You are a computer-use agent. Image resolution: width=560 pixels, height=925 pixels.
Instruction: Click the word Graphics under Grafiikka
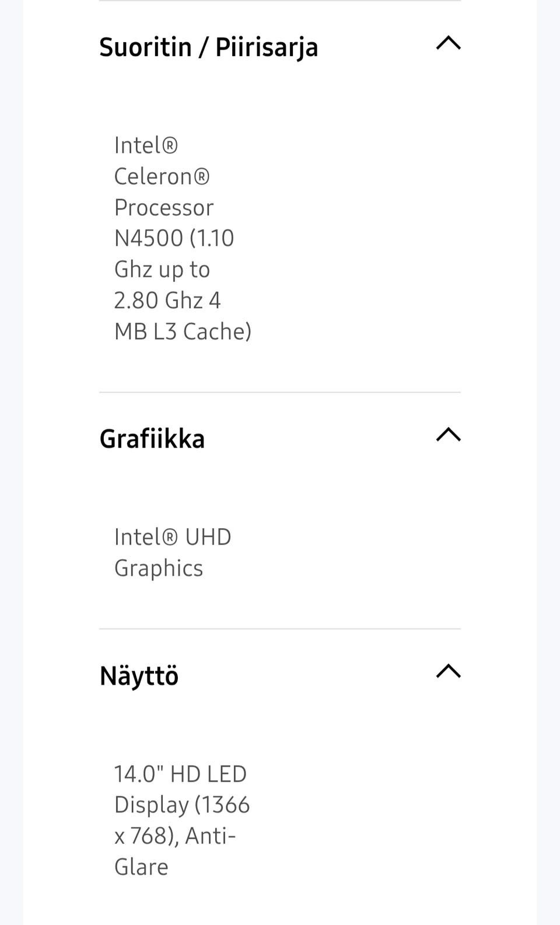click(x=159, y=568)
